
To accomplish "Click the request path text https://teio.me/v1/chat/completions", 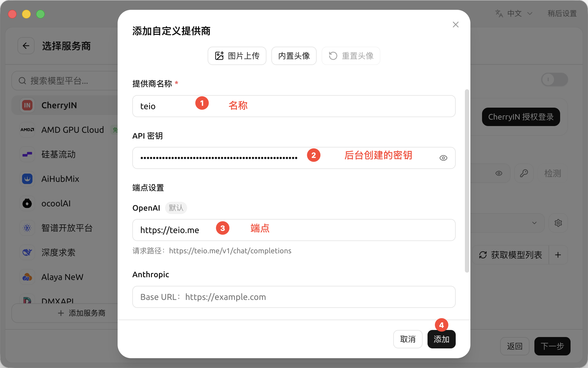I will pyautogui.click(x=230, y=251).
